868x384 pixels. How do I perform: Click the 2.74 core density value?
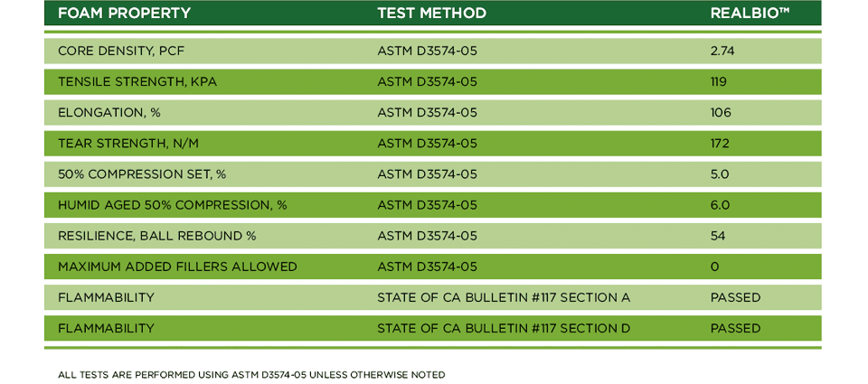point(722,52)
